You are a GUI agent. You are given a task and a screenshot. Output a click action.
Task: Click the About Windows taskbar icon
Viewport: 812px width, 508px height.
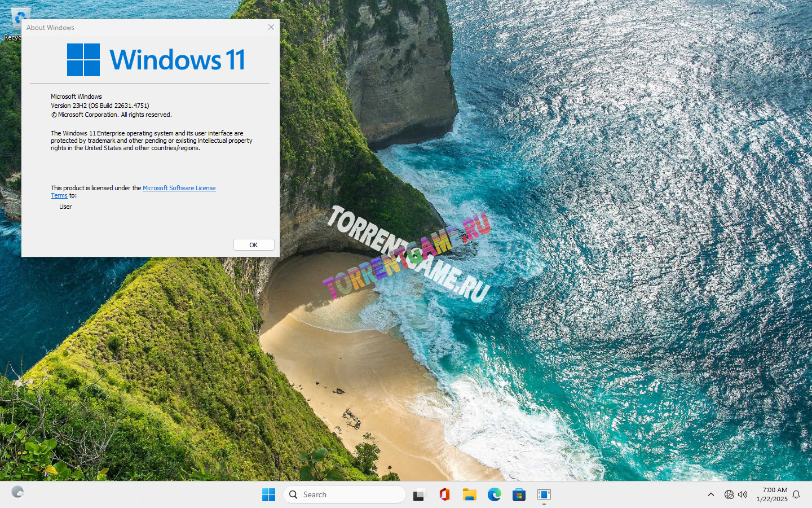[544, 495]
